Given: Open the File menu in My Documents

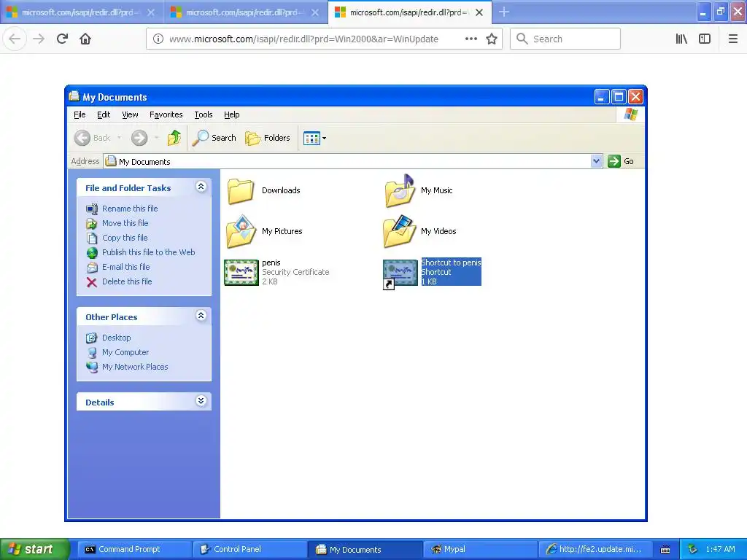Looking at the screenshot, I should 80,114.
